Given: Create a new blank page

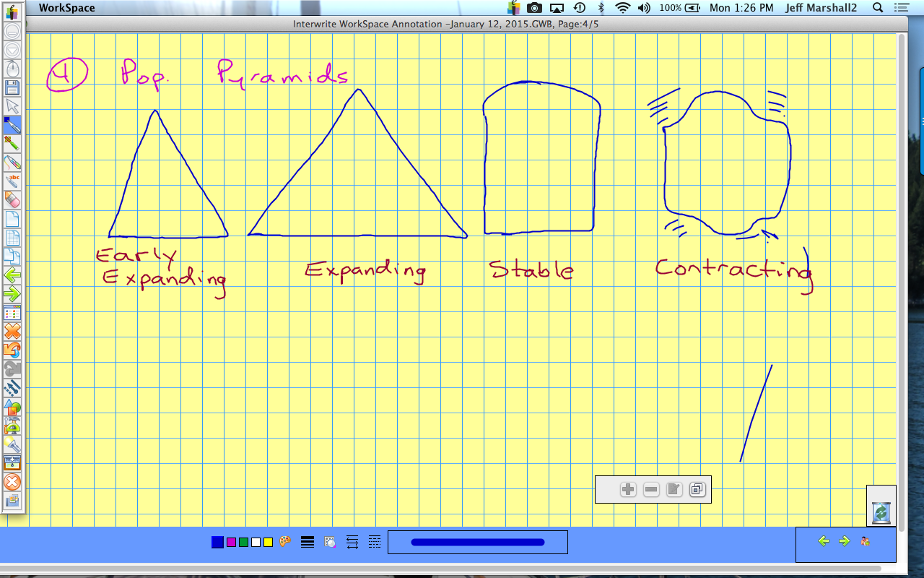Looking at the screenshot, I should (x=12, y=219).
